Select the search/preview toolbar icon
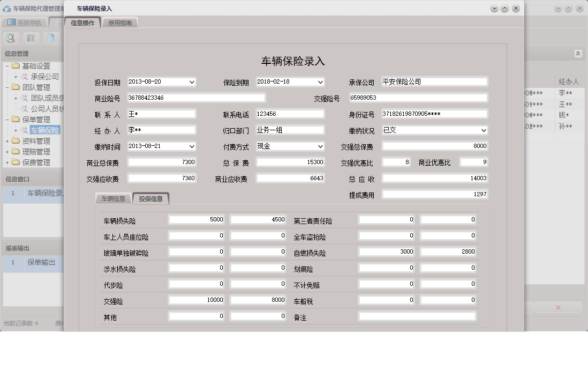This screenshot has height=378, width=588. click(11, 38)
